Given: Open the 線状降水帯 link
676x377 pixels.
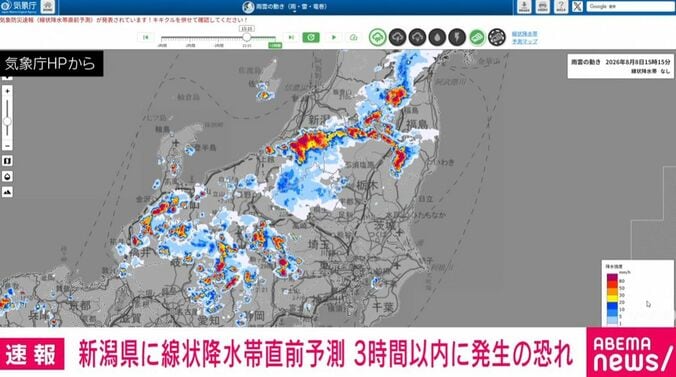Looking at the screenshot, I should [524, 34].
